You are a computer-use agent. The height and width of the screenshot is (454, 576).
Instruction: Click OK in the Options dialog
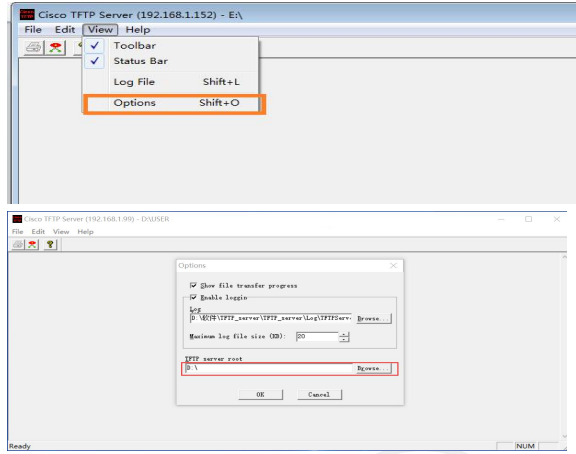[x=260, y=394]
